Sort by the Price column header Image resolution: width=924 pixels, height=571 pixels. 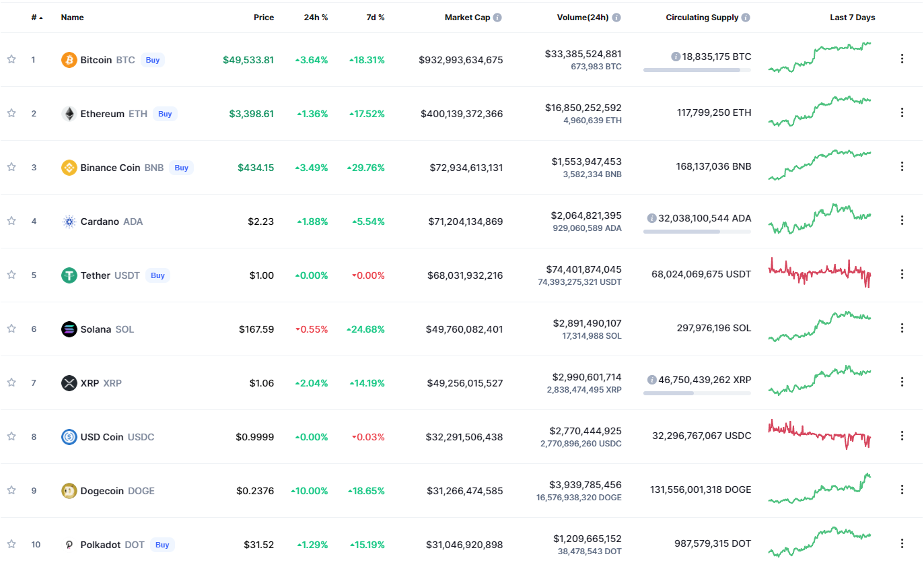(x=264, y=18)
